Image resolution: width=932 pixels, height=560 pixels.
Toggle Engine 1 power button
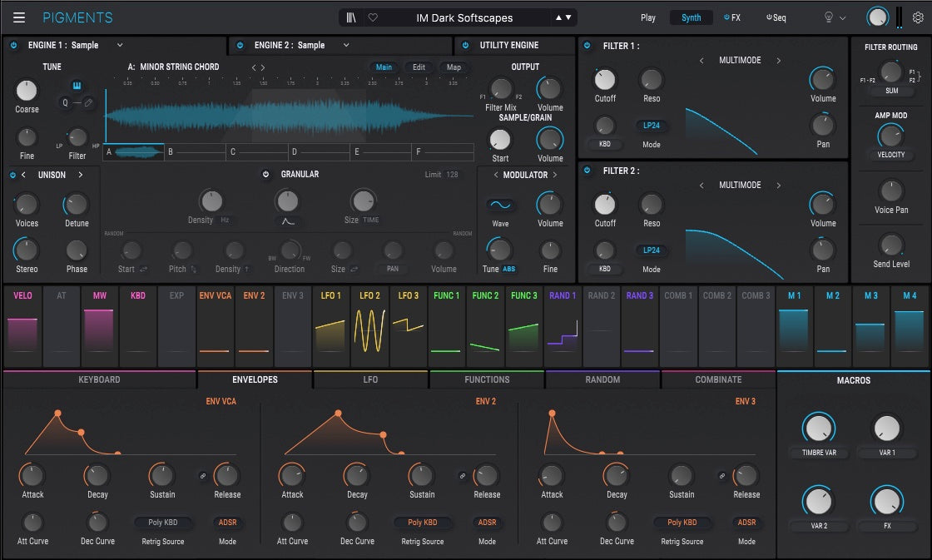(14, 45)
